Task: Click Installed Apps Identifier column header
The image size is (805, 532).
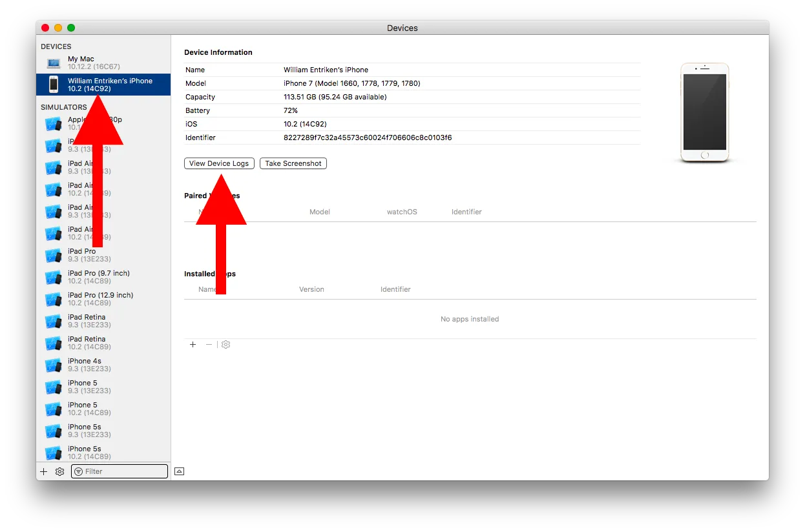Action: (395, 289)
